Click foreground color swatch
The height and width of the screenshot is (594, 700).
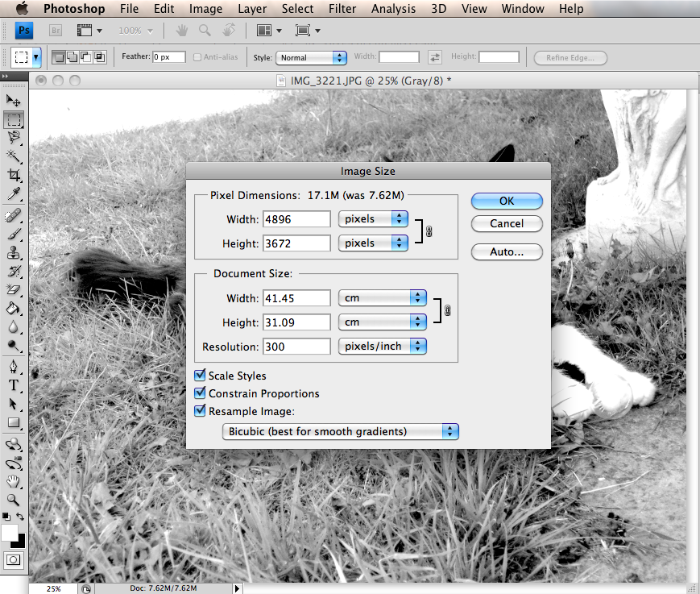point(9,532)
